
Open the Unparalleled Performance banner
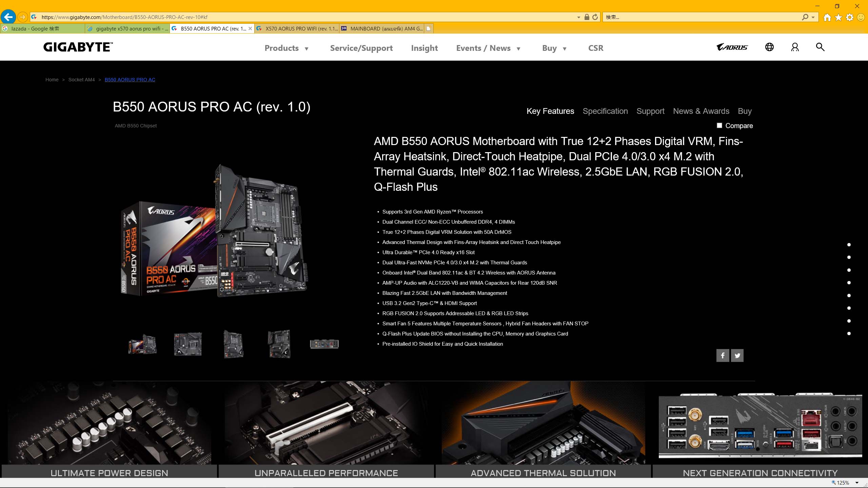coord(326,430)
